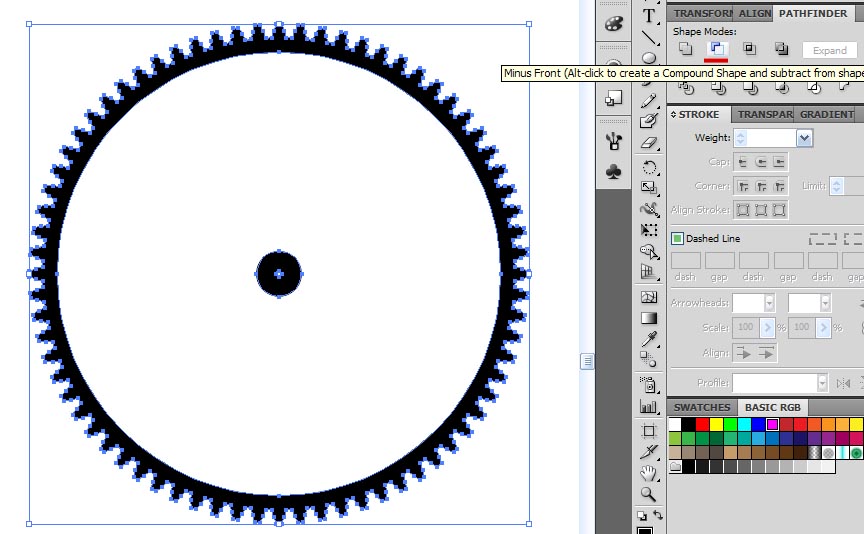The height and width of the screenshot is (534, 864).
Task: Align stroke to outside
Action: (x=779, y=210)
